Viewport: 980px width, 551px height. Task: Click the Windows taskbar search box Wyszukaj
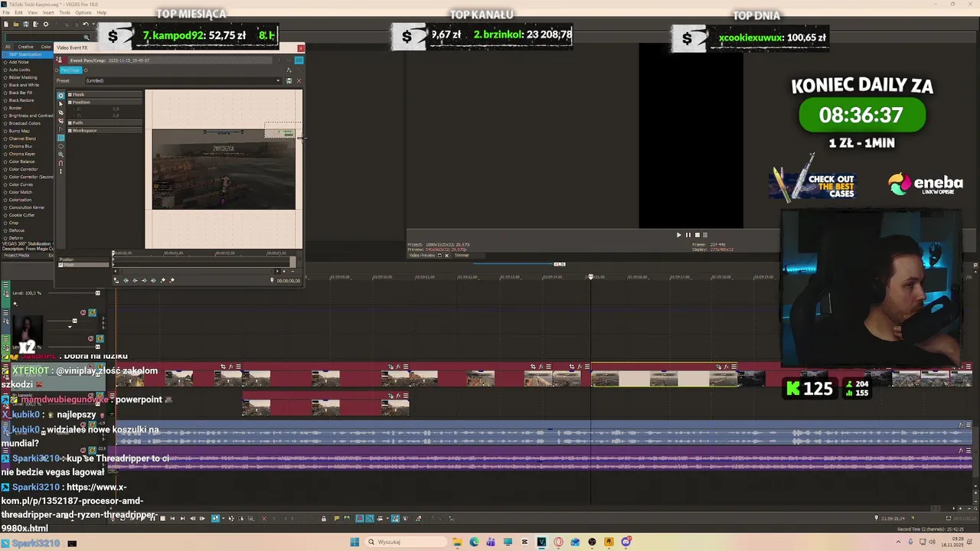coord(405,542)
